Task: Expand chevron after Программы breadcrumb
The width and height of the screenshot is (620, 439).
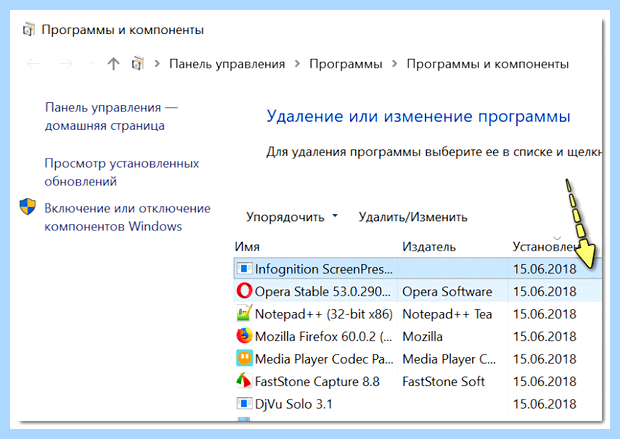Action: (394, 64)
